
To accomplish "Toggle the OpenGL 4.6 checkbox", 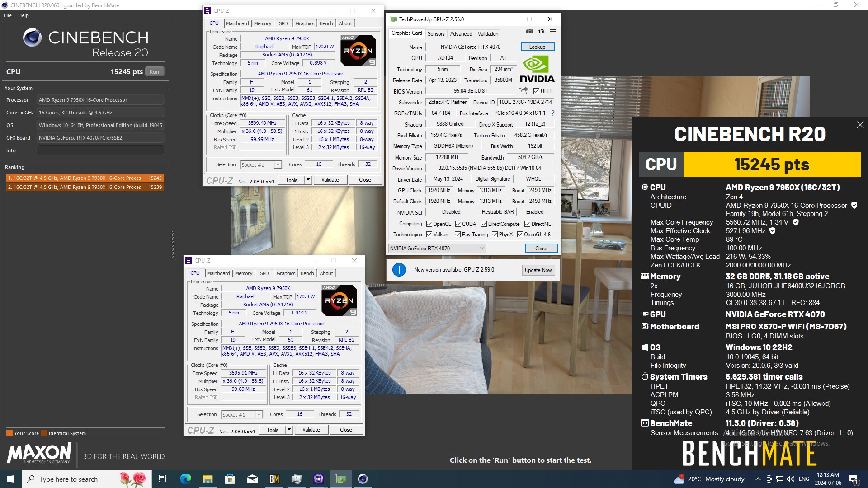I will tap(520, 235).
